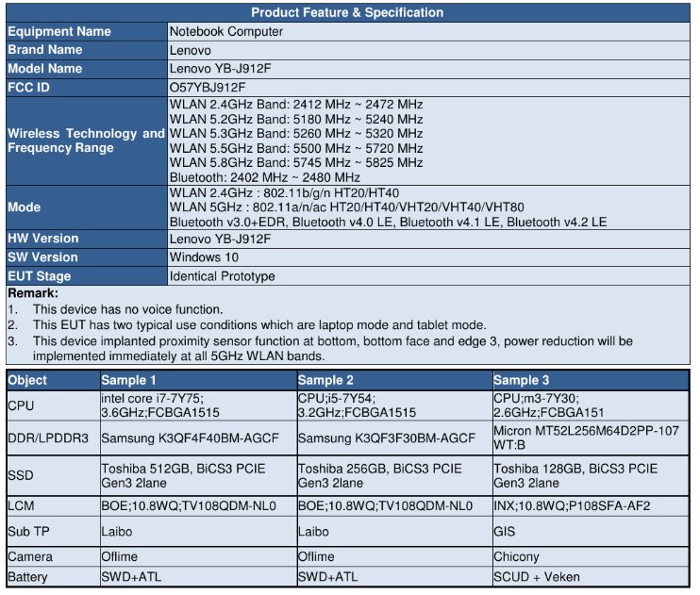Click the 'Mode' label cell
This screenshot has height=595, width=700.
87,207
